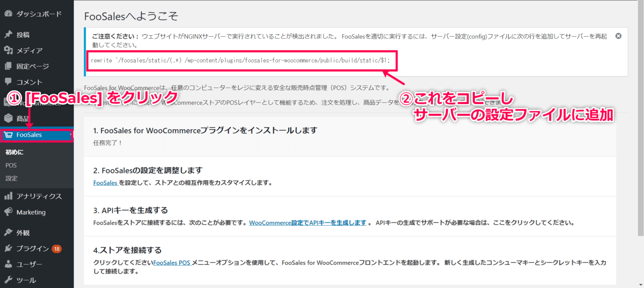Click the Posts pushpin icon
644x288 pixels.
(8, 35)
